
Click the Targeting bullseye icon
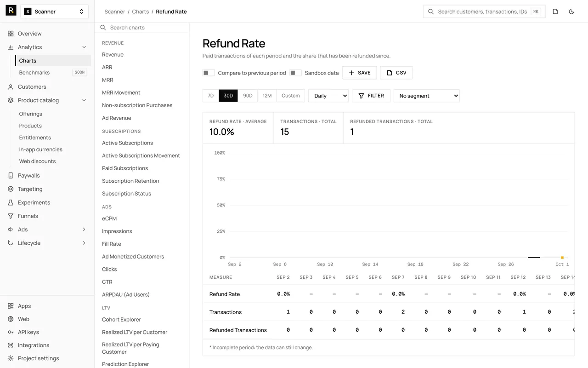11,189
